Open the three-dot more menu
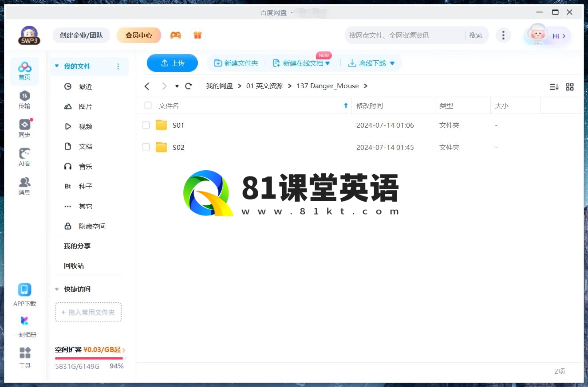 pyautogui.click(x=503, y=35)
